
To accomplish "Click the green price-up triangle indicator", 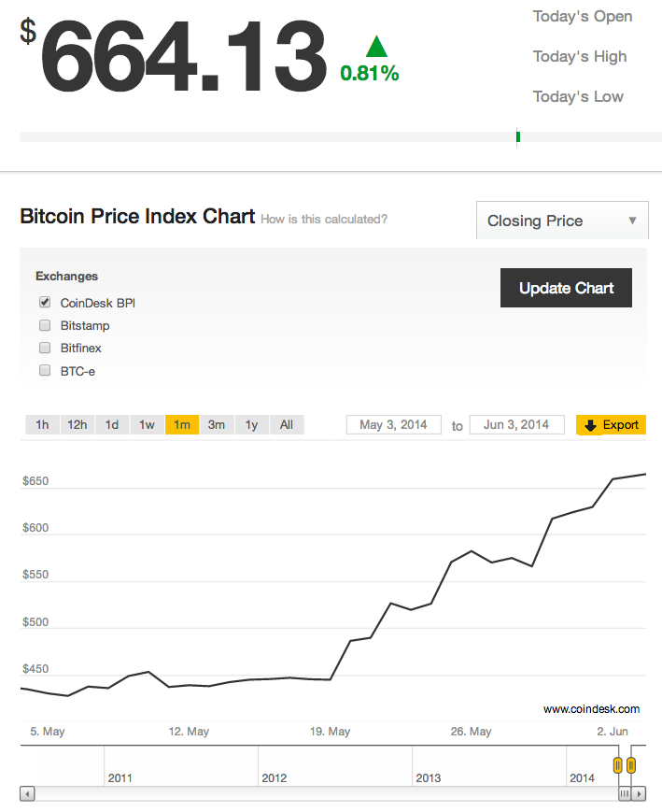I will tap(376, 47).
